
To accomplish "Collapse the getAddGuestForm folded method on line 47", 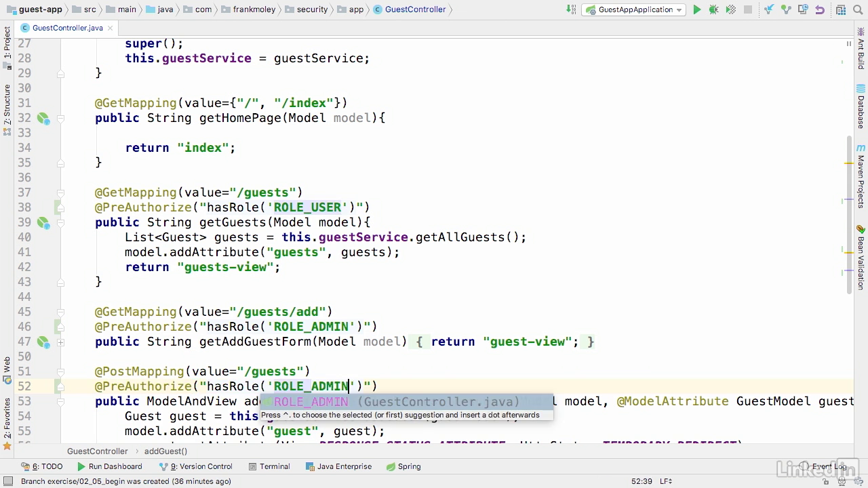I will point(60,342).
